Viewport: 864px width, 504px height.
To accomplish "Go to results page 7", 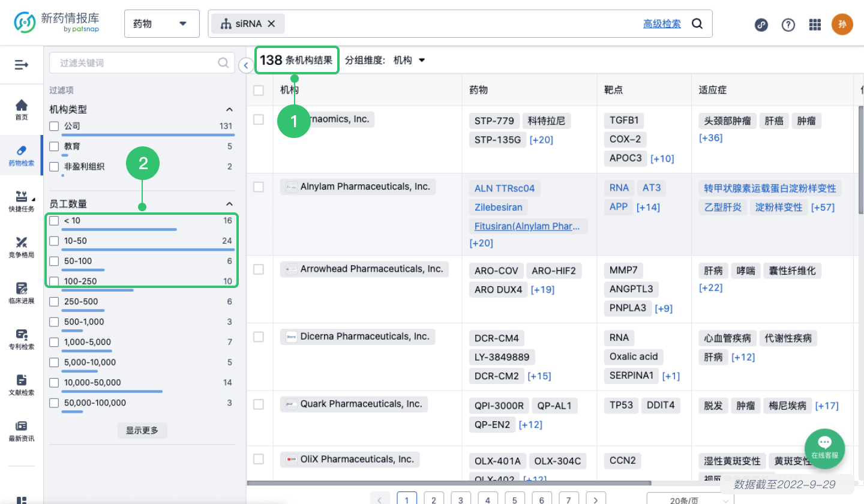I will click(x=569, y=500).
